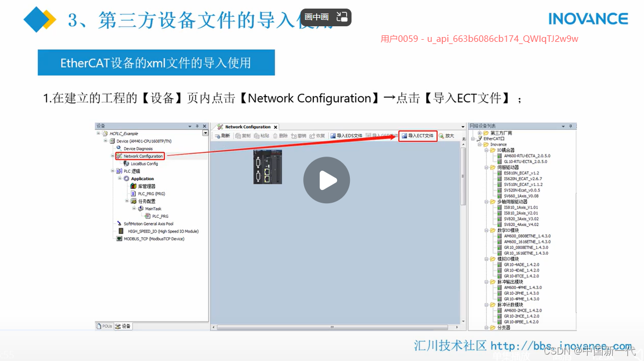
Task: Select IS620N_ECAT_v2.6.7 device
Action: (x=519, y=179)
